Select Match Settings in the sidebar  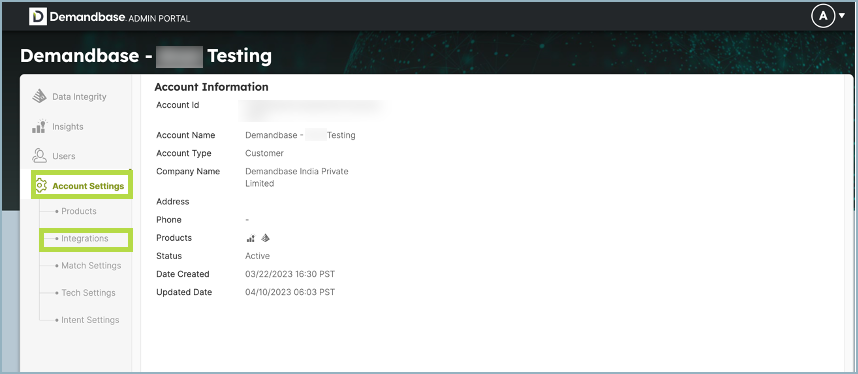(x=91, y=266)
